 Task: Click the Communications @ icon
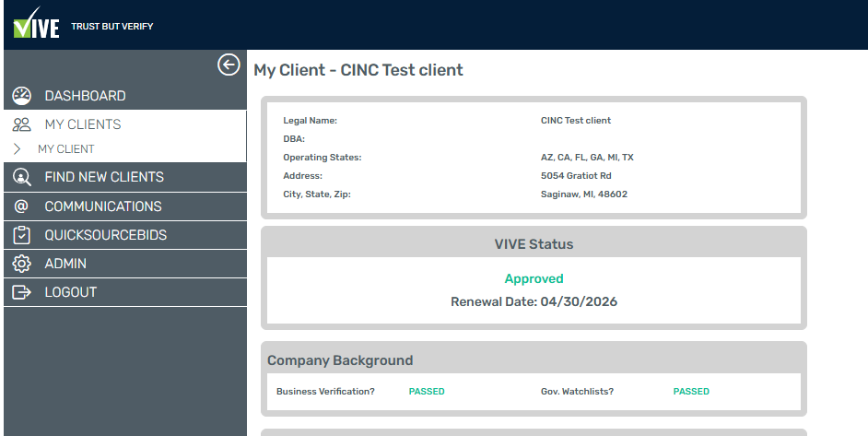click(x=21, y=206)
